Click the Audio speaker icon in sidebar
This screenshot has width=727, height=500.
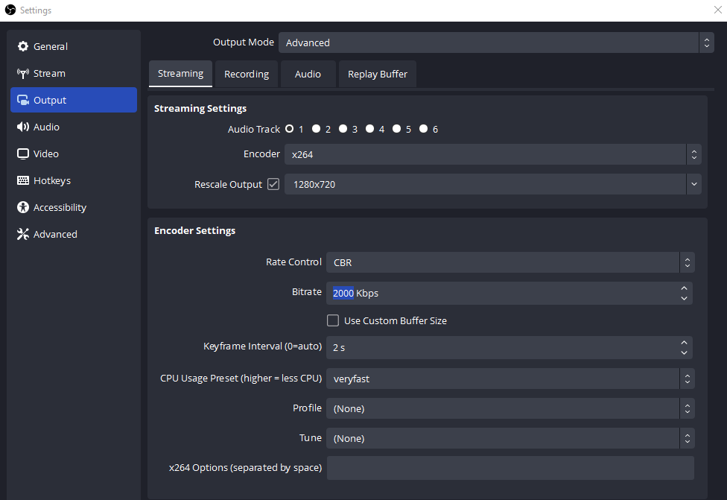point(23,127)
